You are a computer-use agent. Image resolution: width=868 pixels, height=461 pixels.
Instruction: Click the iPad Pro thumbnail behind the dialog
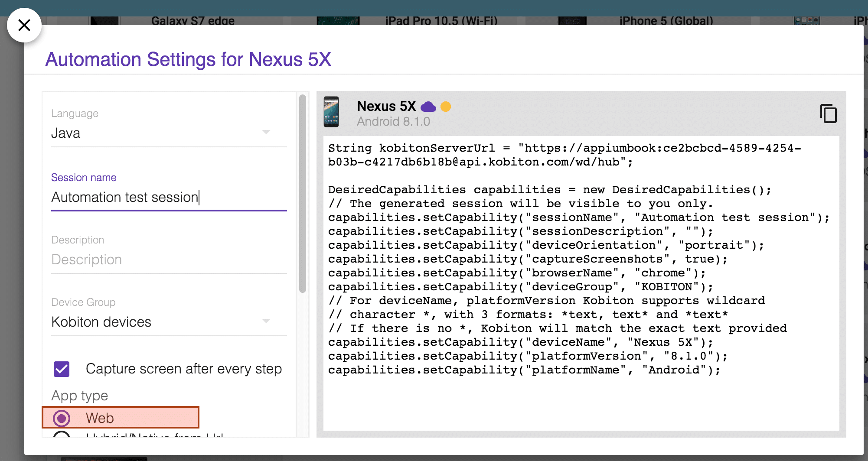338,21
